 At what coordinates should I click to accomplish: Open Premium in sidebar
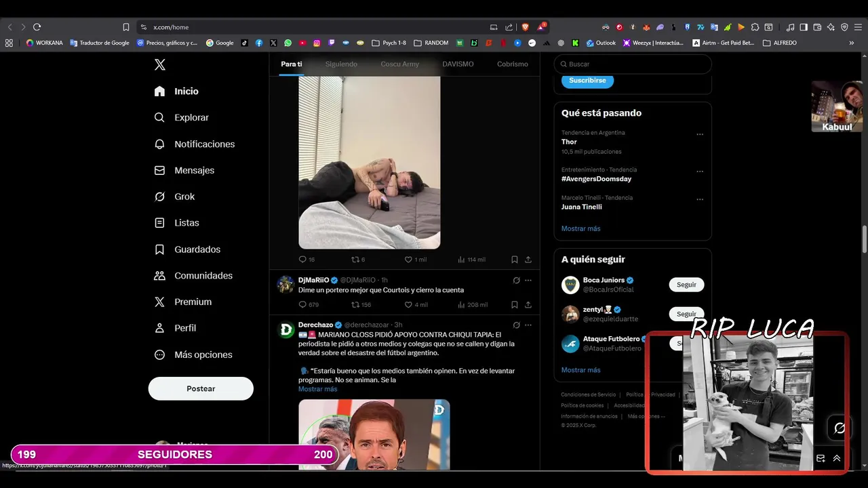(182, 302)
